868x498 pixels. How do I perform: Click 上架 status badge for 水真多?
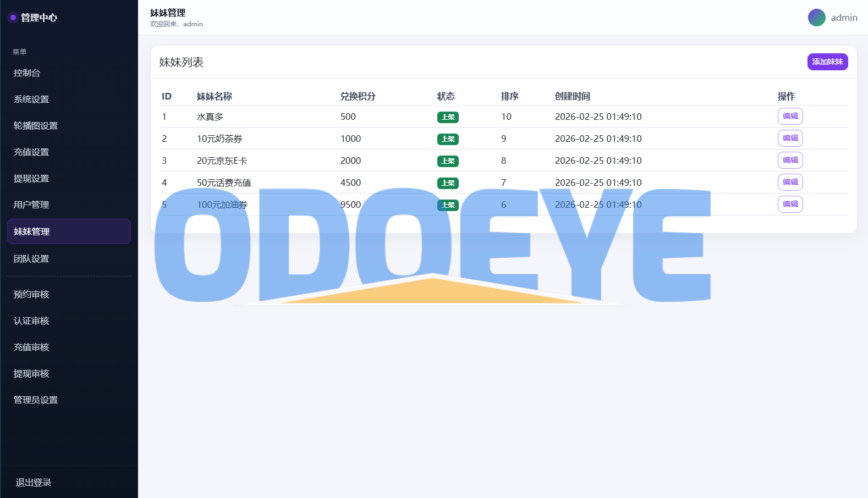[448, 117]
